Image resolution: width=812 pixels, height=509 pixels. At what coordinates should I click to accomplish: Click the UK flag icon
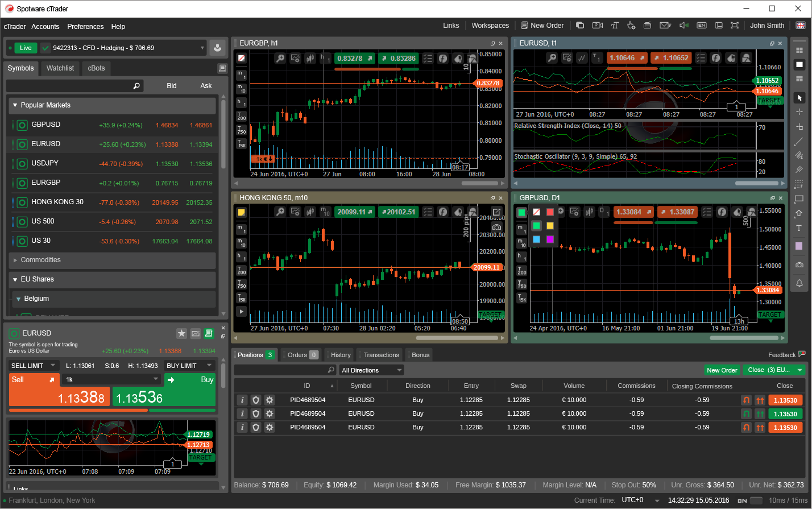pyautogui.click(x=800, y=26)
